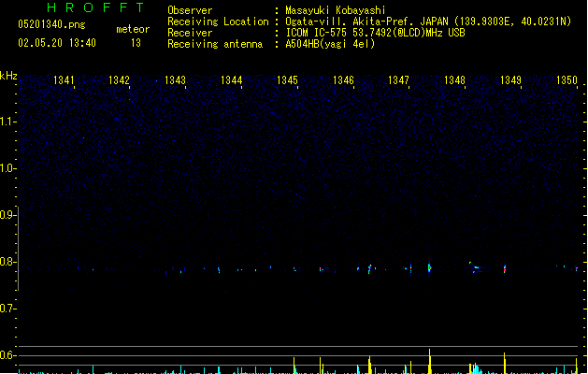Click the 1350 time marker
This screenshot has width=588, height=374.
566,80
